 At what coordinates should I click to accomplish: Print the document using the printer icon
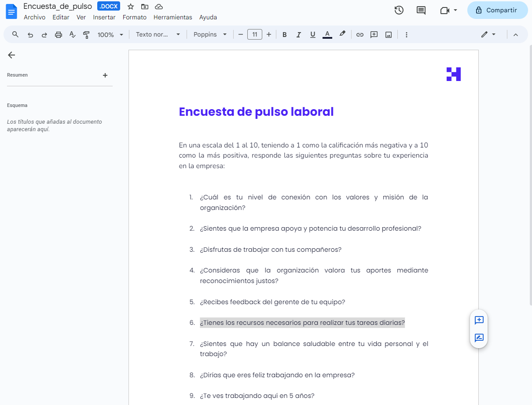[x=58, y=34]
